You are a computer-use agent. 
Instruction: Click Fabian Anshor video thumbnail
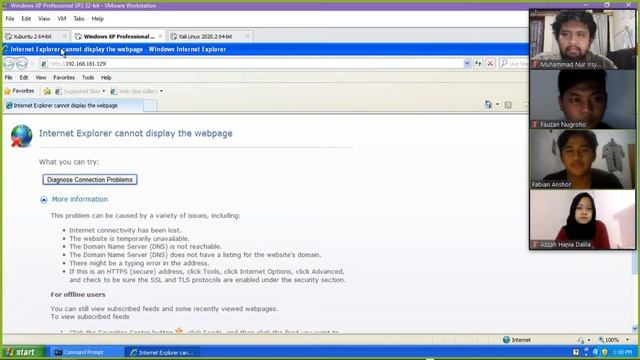point(582,159)
